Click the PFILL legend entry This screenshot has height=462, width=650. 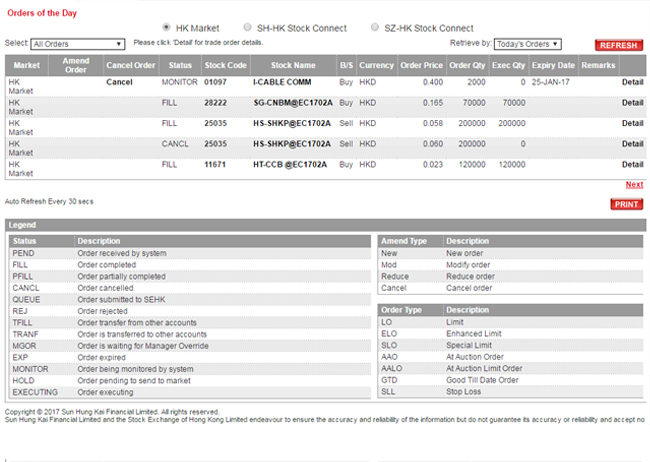22,277
